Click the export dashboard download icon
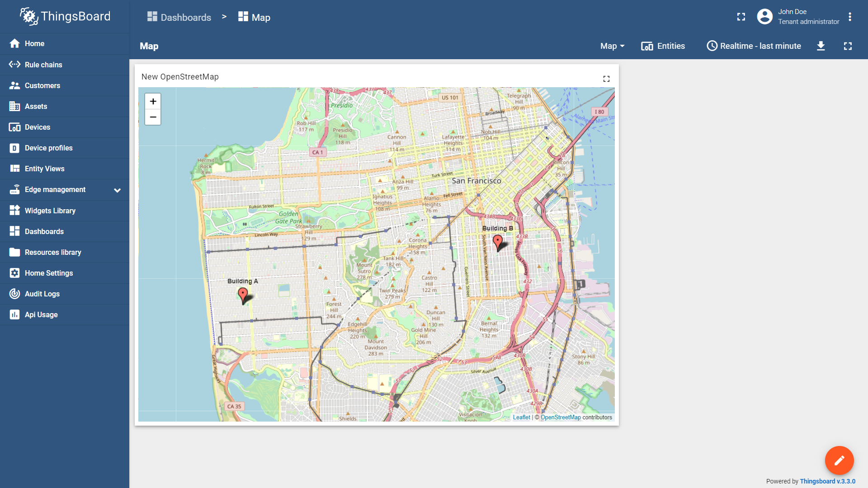868x488 pixels. pyautogui.click(x=821, y=46)
